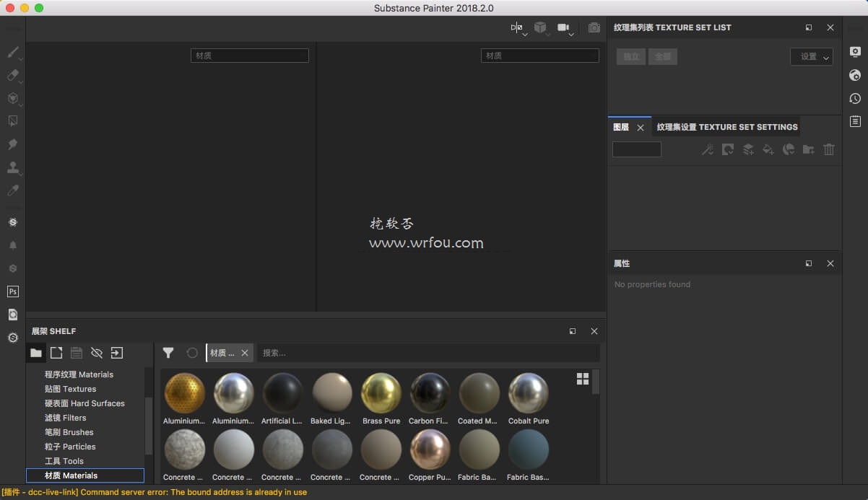868x500 pixels.
Task: Open the 3D cube view mode dropdown
Action: pyautogui.click(x=542, y=27)
